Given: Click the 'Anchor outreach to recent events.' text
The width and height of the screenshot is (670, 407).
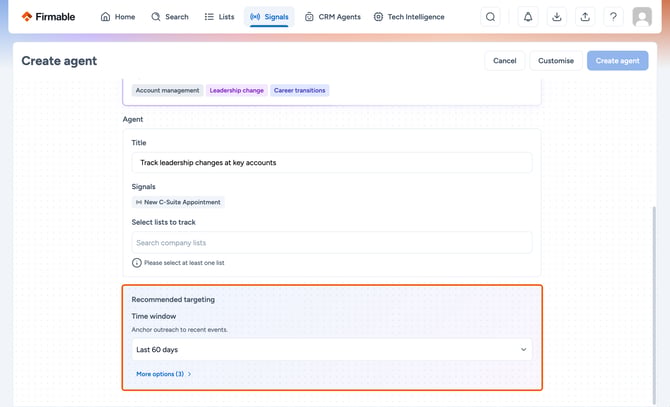Looking at the screenshot, I should click(x=179, y=330).
